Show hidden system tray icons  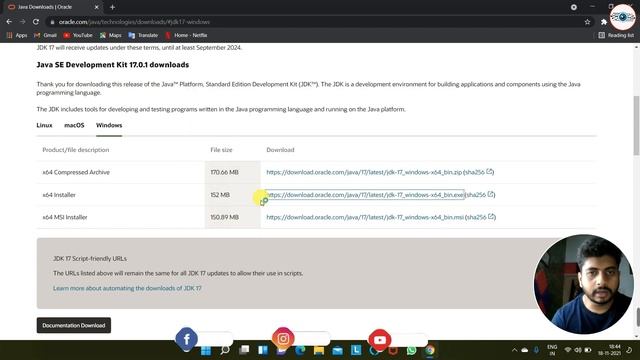pos(514,350)
